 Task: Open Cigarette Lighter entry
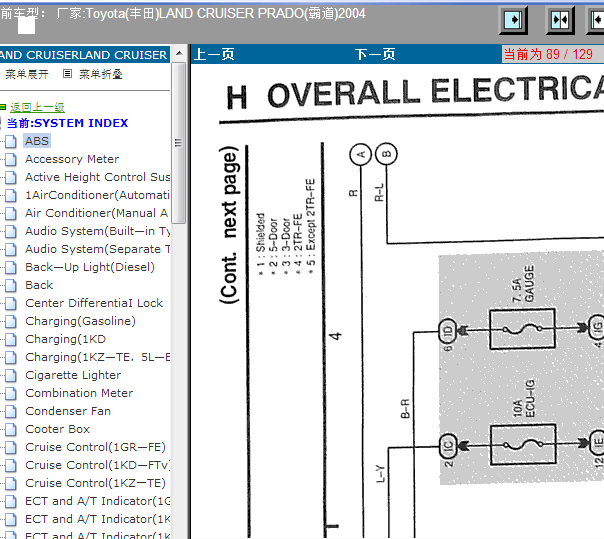tap(73, 375)
